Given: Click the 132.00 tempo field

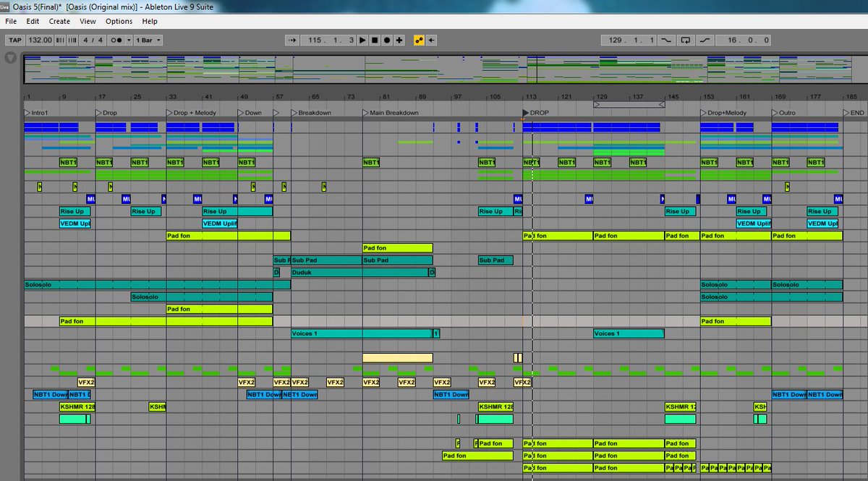Looking at the screenshot, I should click(x=40, y=41).
